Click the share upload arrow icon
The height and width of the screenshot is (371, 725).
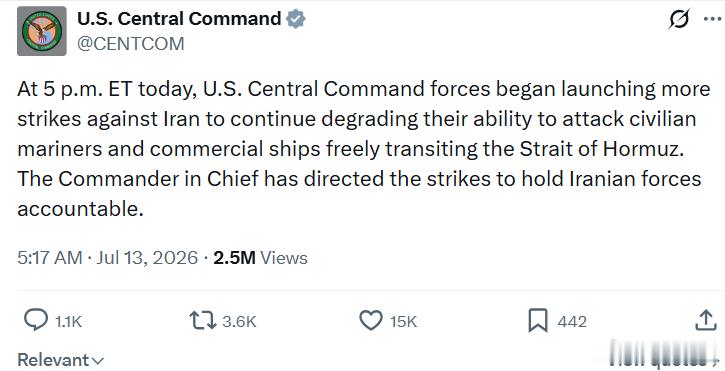pos(706,320)
